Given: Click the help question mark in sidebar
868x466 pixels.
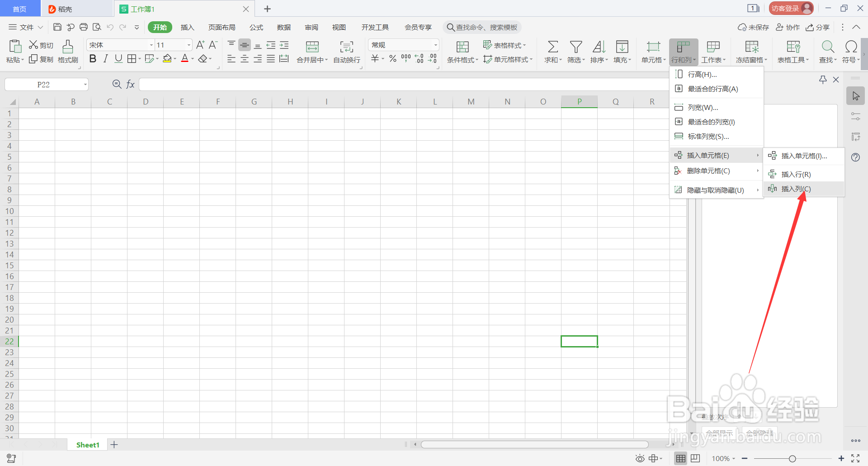Looking at the screenshot, I should point(855,157).
